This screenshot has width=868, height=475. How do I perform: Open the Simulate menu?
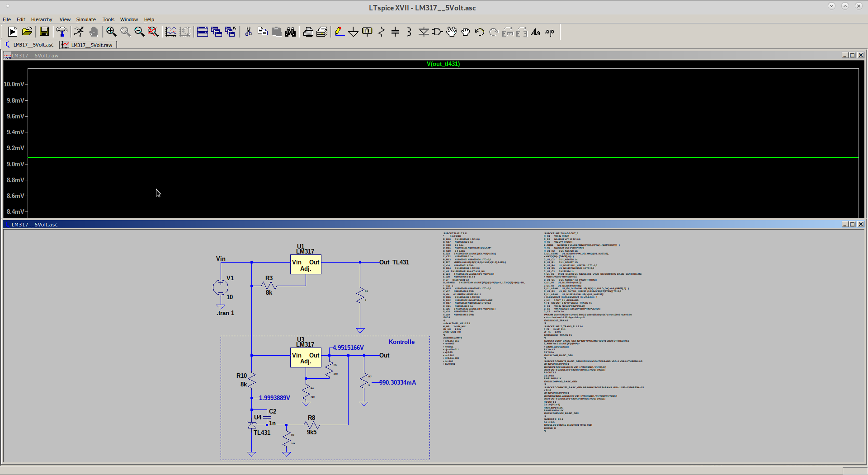[86, 19]
